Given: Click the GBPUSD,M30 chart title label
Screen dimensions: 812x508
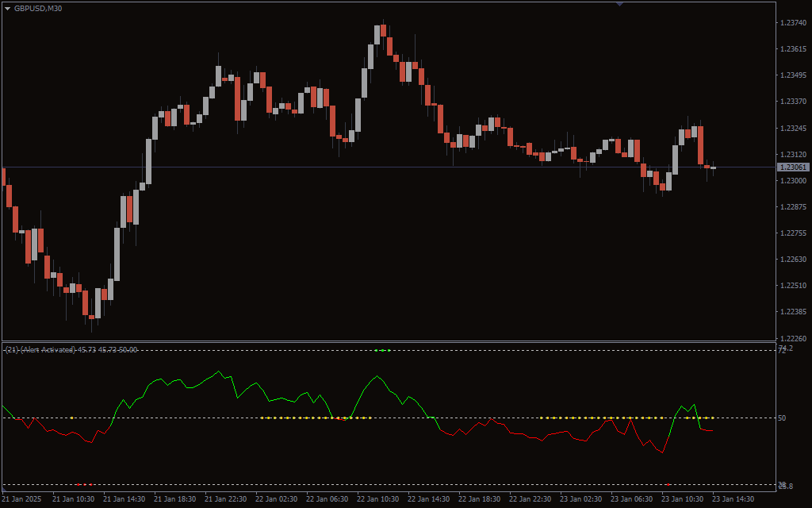Looking at the screenshot, I should [38, 8].
